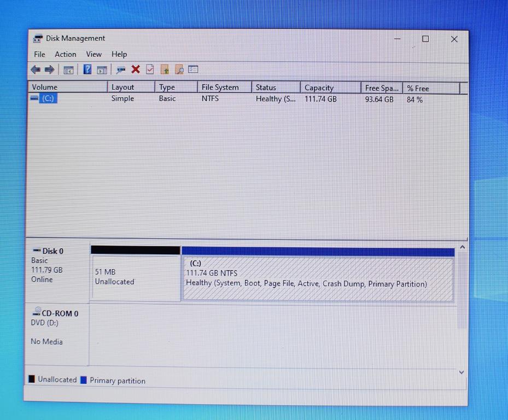Click the up-one-level folder toolbar icon
Screen dimensions: 508x420
coord(165,69)
